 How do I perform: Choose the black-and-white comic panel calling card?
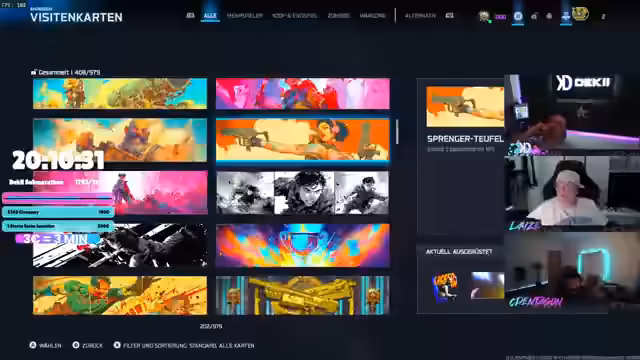302,193
